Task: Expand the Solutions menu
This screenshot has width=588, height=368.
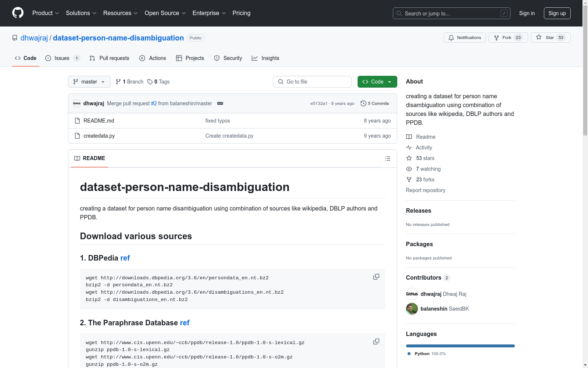Action: (x=81, y=13)
